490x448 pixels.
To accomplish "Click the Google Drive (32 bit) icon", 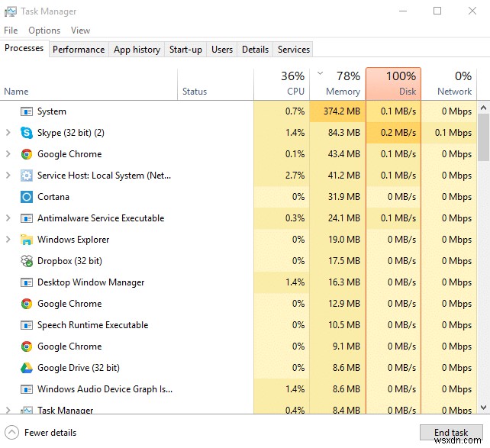I will (27, 368).
